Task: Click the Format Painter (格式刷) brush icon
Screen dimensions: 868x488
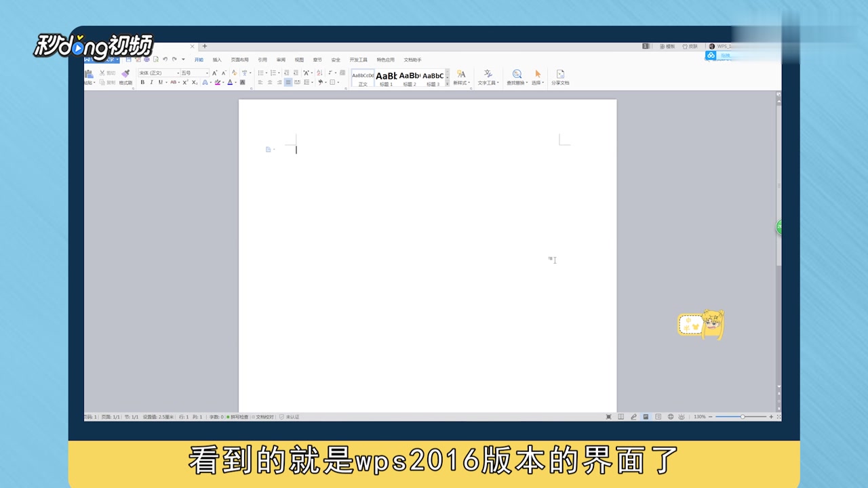Action: click(x=126, y=73)
